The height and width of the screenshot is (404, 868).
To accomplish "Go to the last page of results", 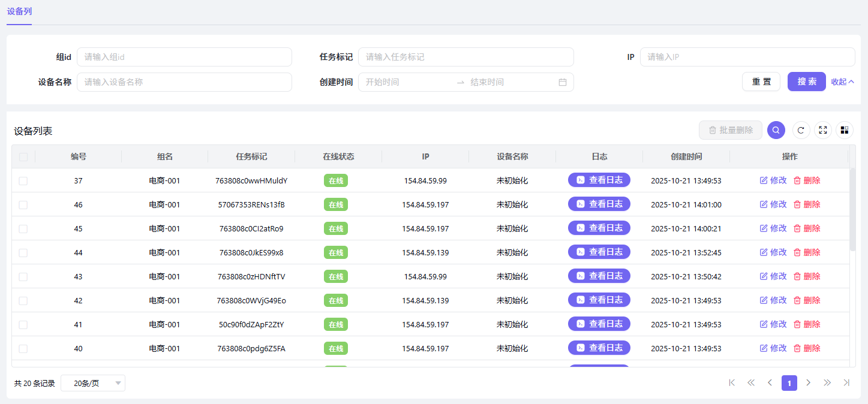I will tap(846, 383).
